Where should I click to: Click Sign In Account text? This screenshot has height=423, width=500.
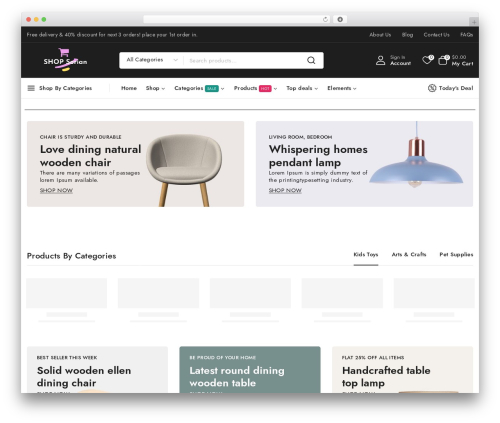pyautogui.click(x=400, y=60)
